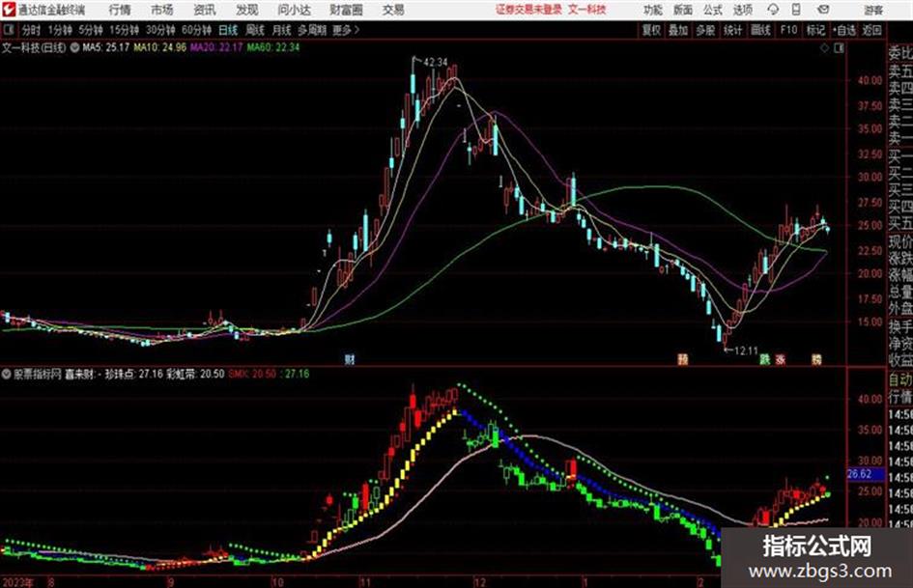This screenshot has height=588, width=913.
Task: Click the 财 info marker below chart
Action: (350, 360)
